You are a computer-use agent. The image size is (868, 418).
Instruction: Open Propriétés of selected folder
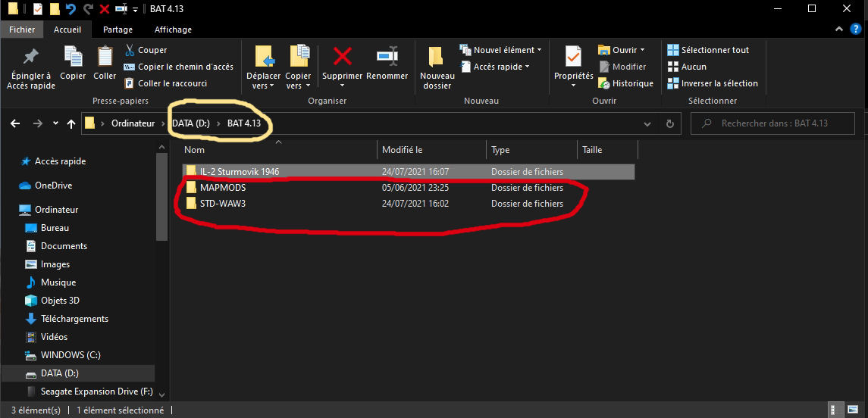click(x=574, y=67)
